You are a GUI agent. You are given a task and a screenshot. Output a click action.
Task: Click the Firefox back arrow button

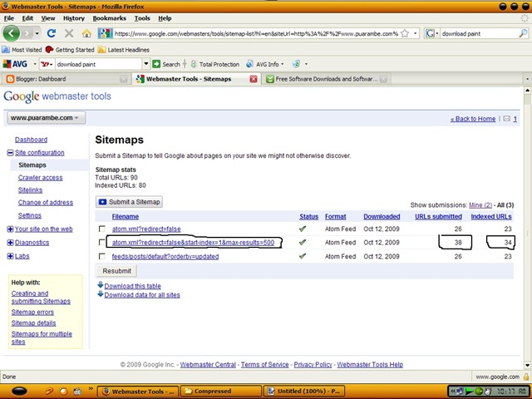[12, 33]
